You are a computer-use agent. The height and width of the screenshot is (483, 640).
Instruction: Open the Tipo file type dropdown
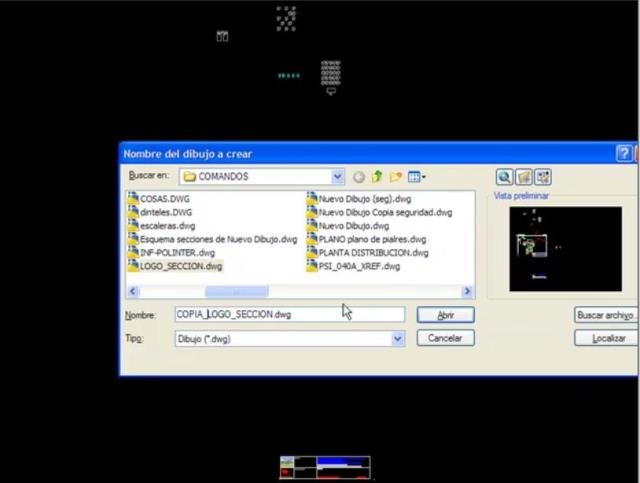point(398,338)
